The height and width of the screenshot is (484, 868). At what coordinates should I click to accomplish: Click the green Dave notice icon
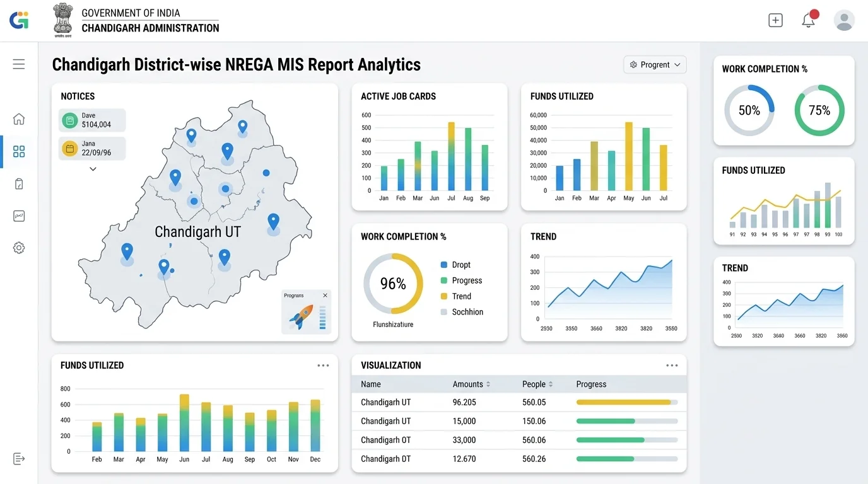(x=69, y=120)
